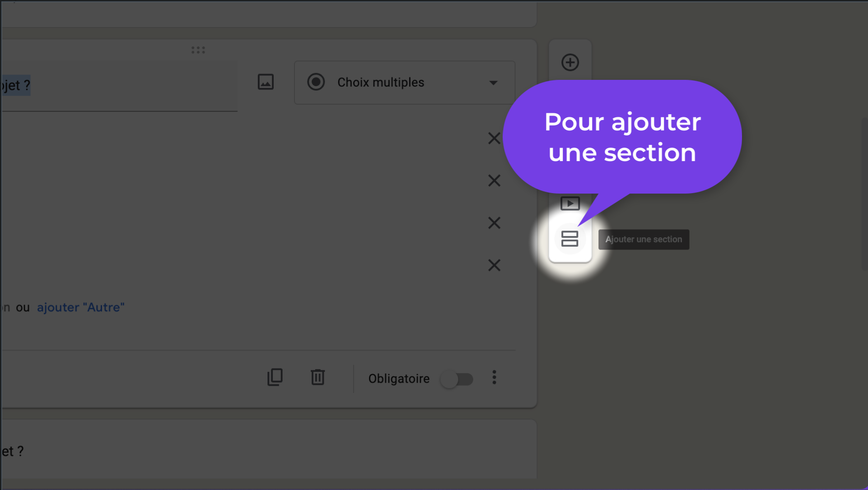Delete the question with trash icon
The image size is (868, 490).
pyautogui.click(x=317, y=377)
